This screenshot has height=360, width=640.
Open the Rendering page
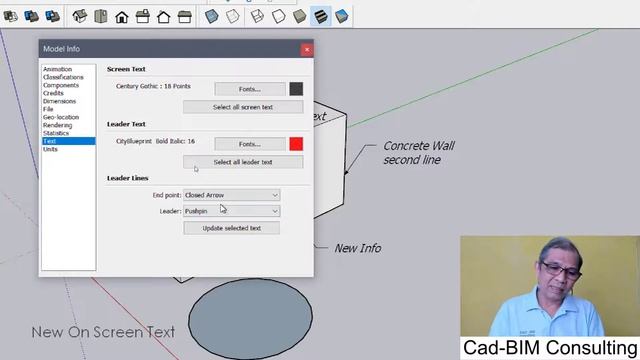click(57, 125)
